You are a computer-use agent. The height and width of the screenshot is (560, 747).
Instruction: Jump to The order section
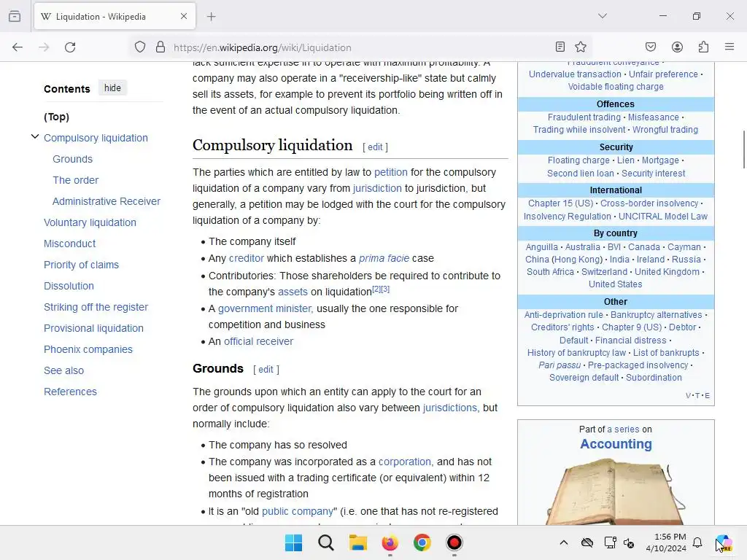(75, 180)
